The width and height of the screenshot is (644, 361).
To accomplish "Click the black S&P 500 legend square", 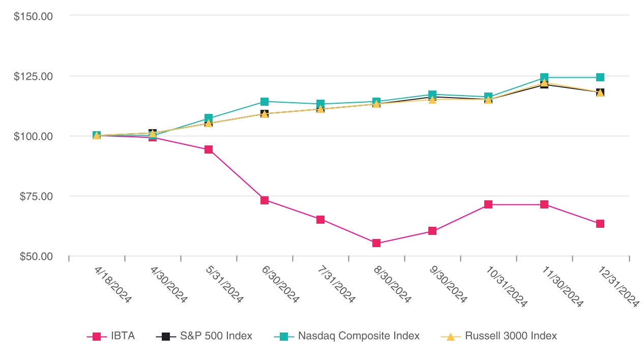I will click(165, 337).
